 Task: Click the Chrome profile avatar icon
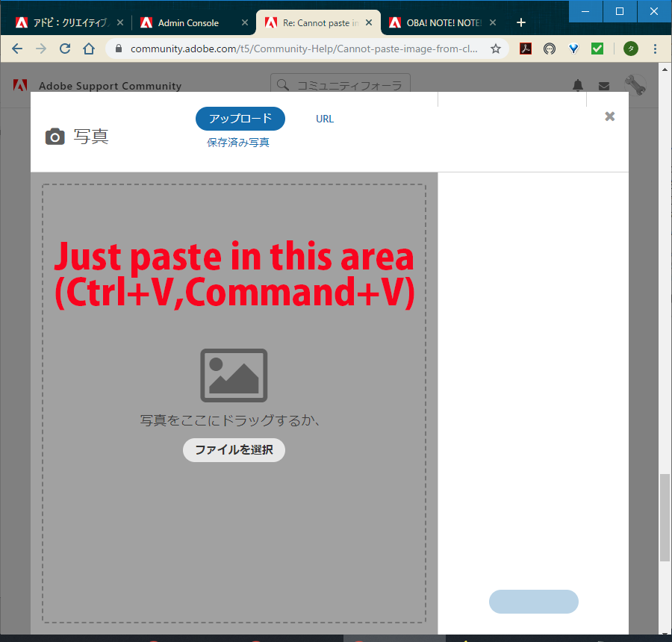point(631,48)
